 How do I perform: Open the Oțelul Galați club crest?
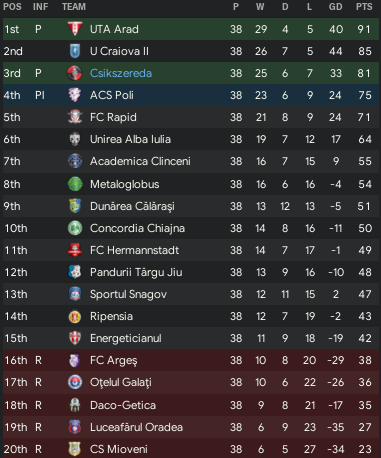pos(75,382)
